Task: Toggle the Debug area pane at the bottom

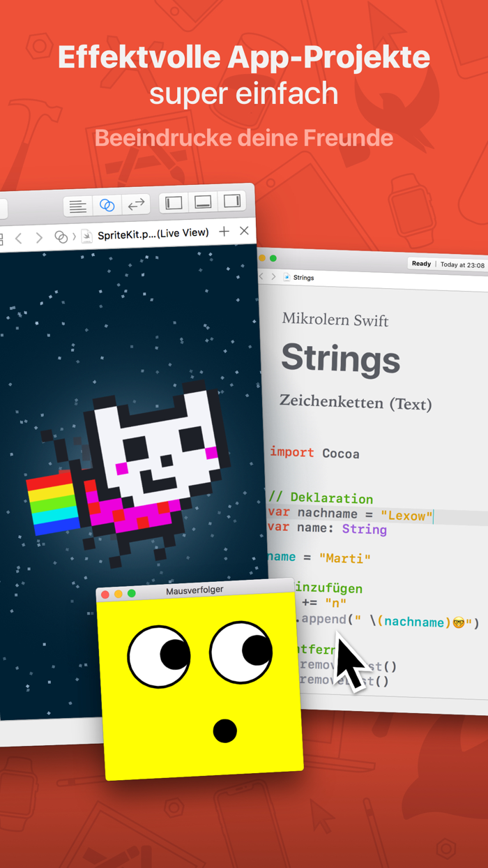Action: (203, 202)
